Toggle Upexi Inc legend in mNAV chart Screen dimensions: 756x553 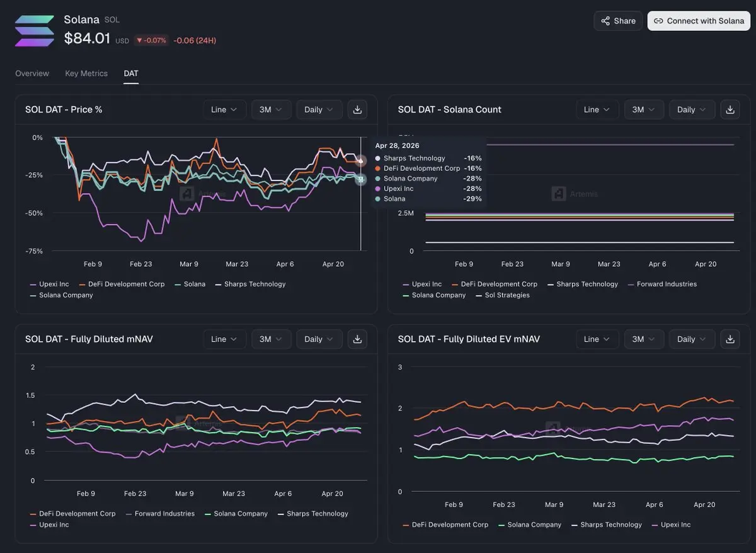[x=49, y=525]
